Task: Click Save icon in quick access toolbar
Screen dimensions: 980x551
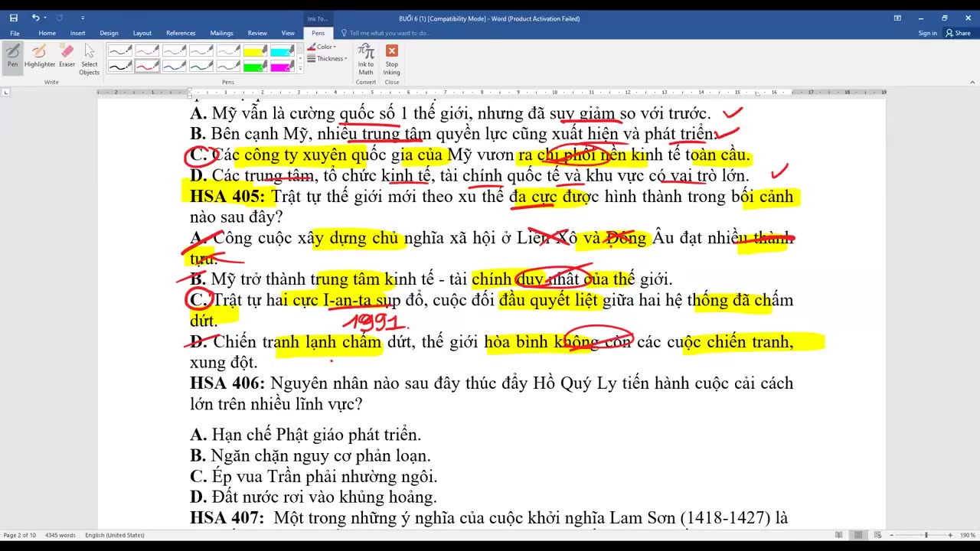Action: pos(14,18)
